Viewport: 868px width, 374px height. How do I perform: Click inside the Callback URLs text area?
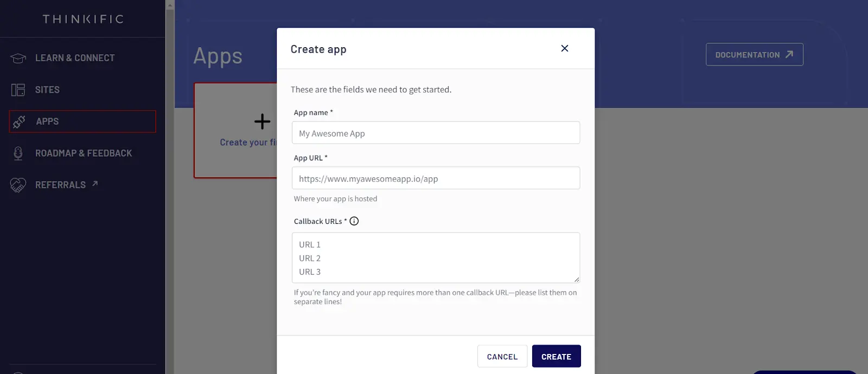436,257
